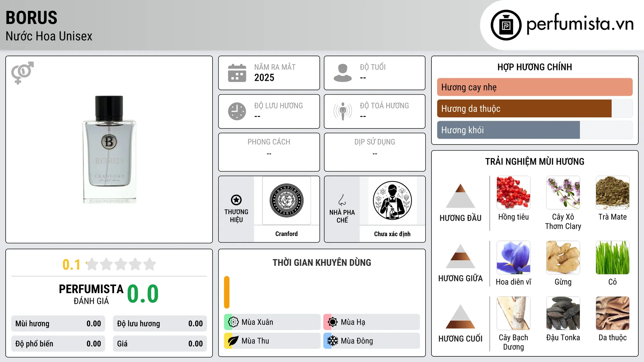
Task: Click the Hương cay nhẹ accord bar
Action: coord(535,87)
